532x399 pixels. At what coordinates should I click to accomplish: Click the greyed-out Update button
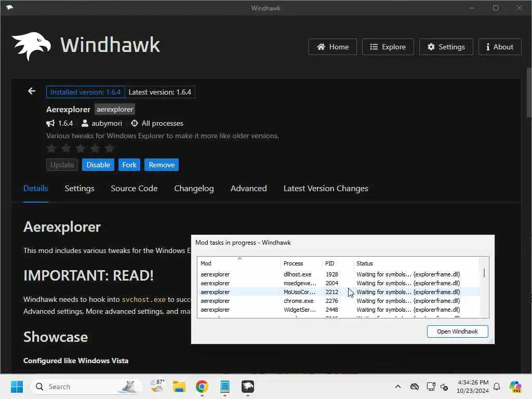(x=62, y=165)
